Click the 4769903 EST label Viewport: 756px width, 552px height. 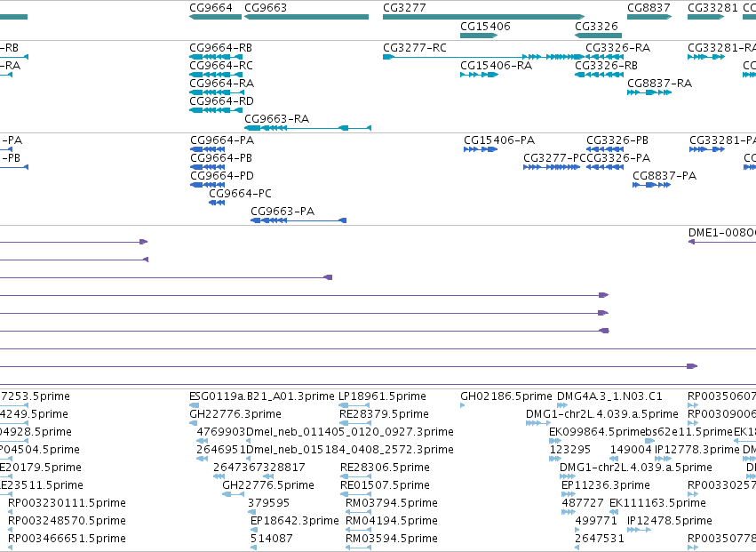[x=221, y=432]
